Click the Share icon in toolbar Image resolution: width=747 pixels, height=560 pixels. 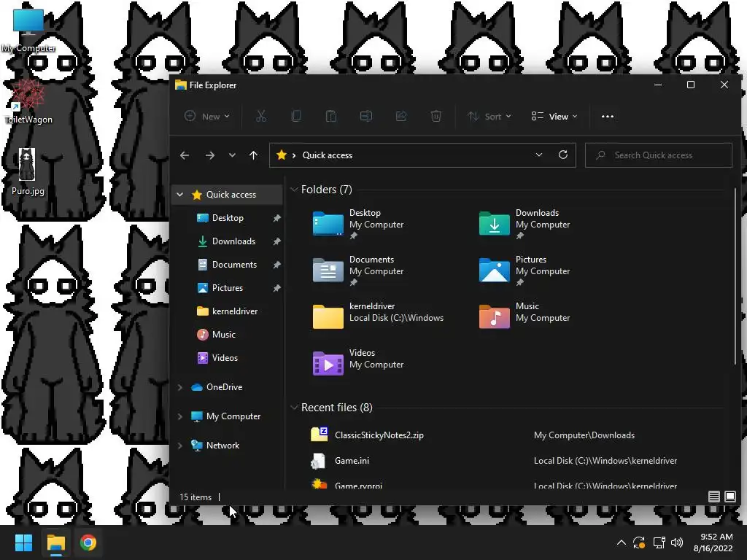pyautogui.click(x=401, y=116)
